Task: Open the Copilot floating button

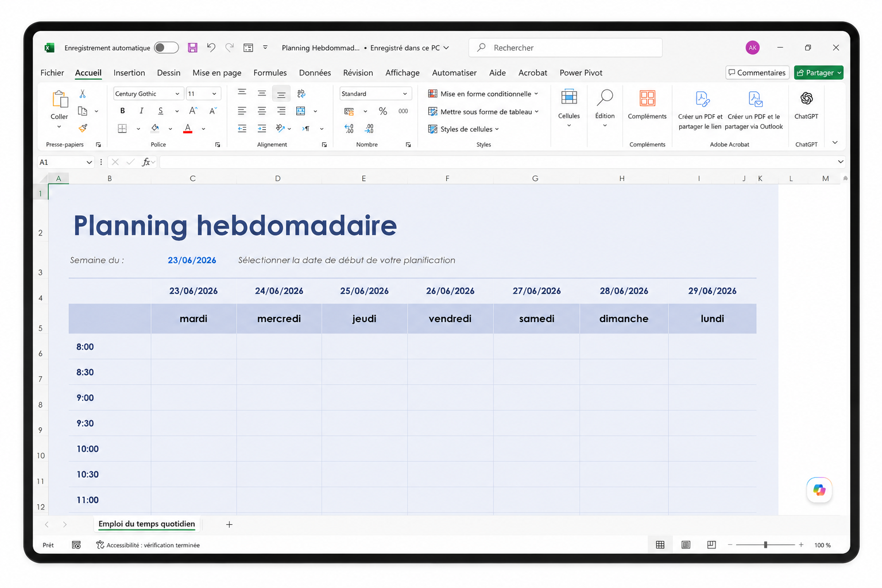Action: click(x=819, y=490)
